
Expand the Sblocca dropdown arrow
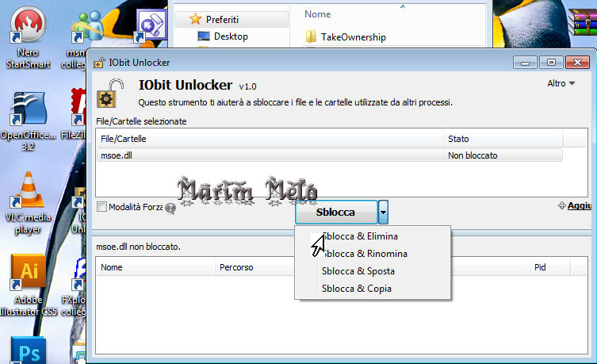[383, 212]
